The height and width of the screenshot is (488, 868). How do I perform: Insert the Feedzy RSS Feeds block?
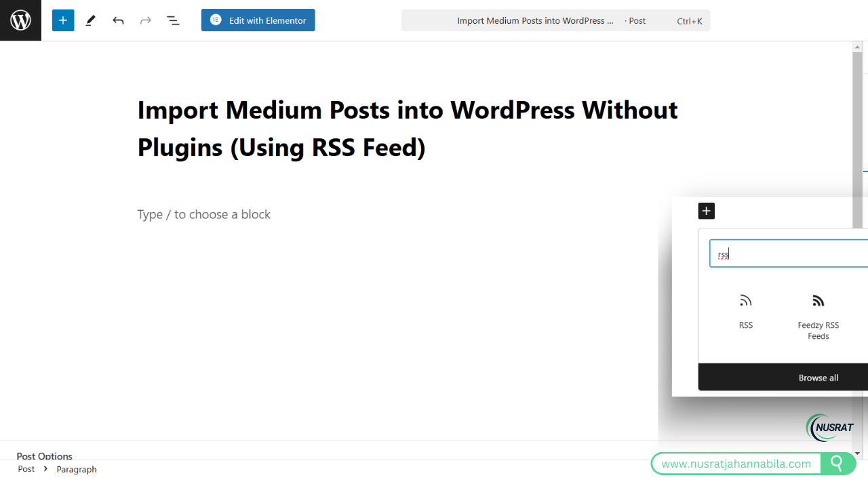coord(818,316)
